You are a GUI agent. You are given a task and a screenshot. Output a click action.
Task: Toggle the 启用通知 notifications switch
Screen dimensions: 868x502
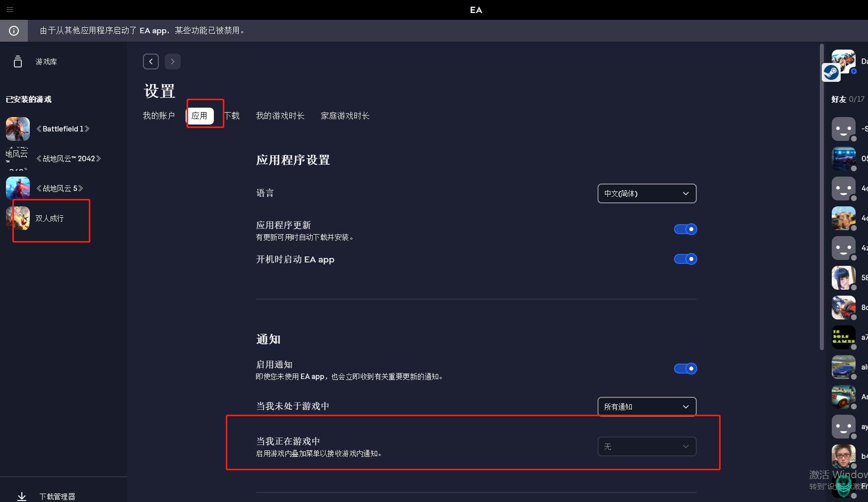(x=685, y=369)
